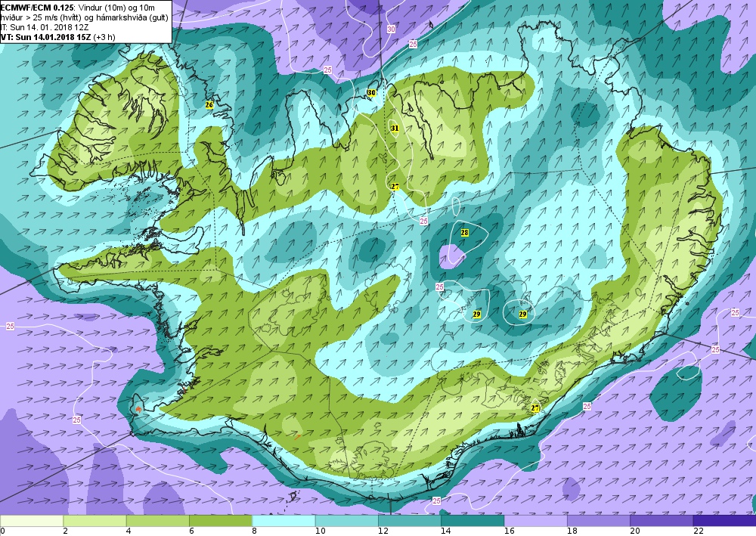Viewport: 756px width, 536px height.
Task: Select the legend scale value 8
Action: [254, 531]
